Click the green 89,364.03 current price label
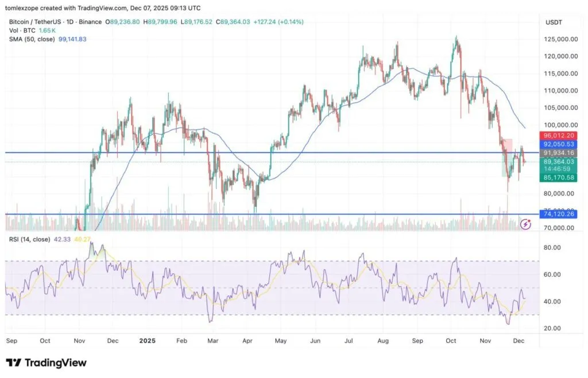Image resolution: width=588 pixels, height=378 pixels. point(558,162)
